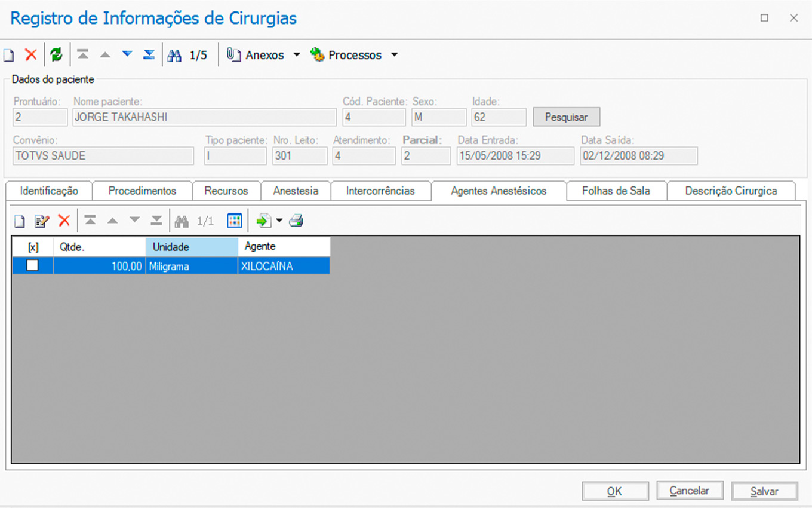This screenshot has height=508, width=812.
Task: Click the red X delete record icon in top toolbar
Action: (31, 55)
